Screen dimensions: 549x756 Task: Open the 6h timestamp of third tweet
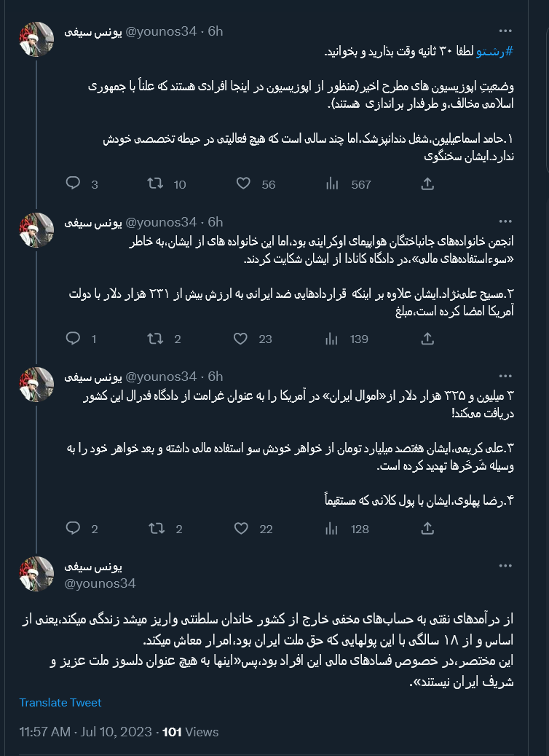pyautogui.click(x=216, y=377)
